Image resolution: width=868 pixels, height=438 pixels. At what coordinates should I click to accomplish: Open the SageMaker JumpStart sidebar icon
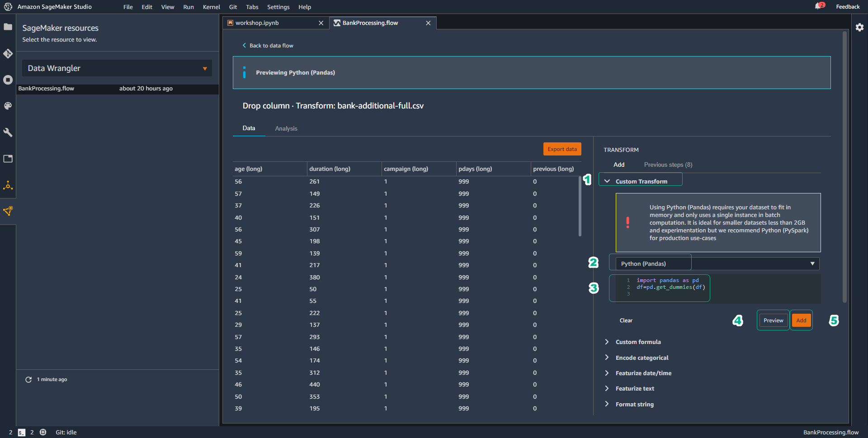pos(8,185)
